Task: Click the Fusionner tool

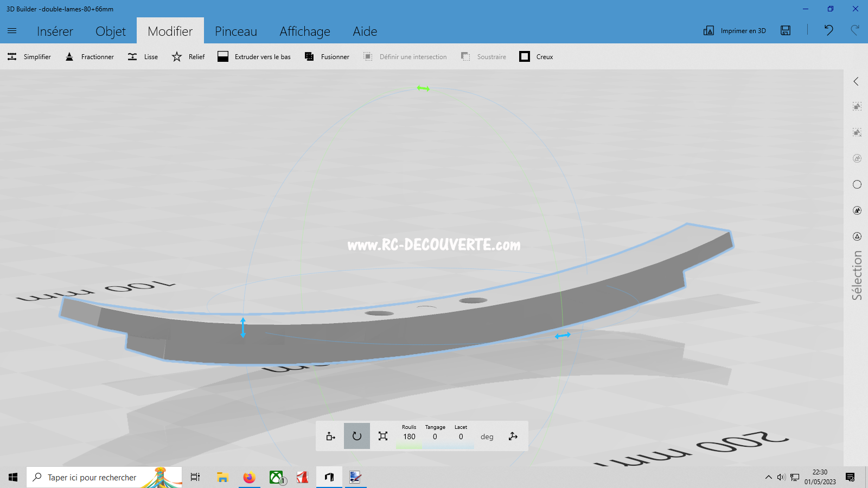Action: [327, 56]
